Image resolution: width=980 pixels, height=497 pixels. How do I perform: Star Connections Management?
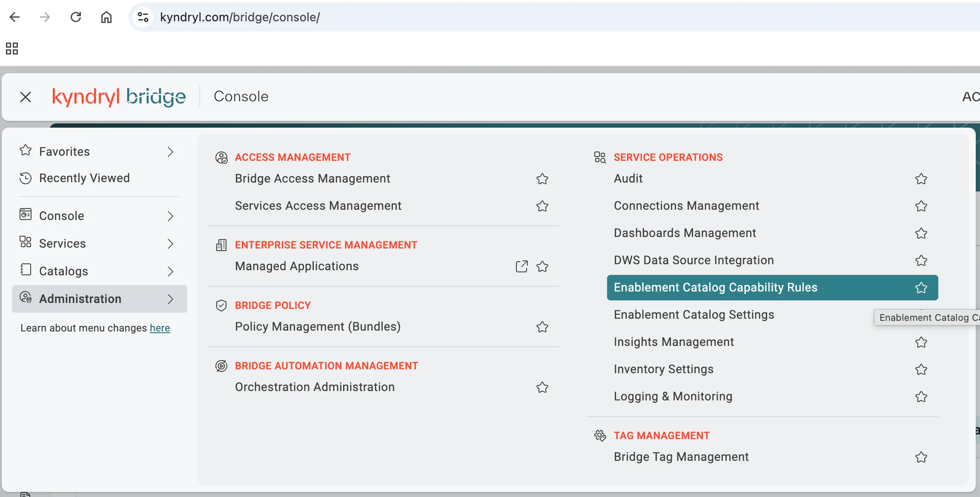coord(921,206)
